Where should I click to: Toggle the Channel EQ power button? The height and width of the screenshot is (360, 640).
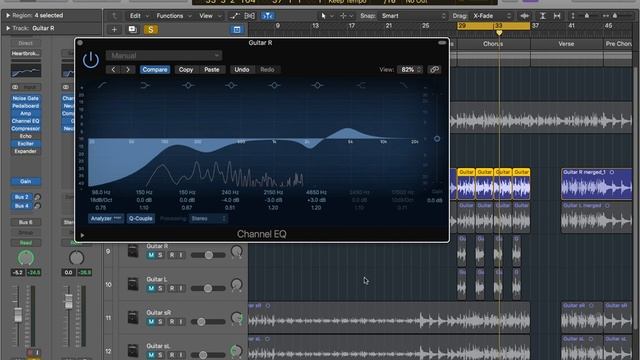point(91,60)
